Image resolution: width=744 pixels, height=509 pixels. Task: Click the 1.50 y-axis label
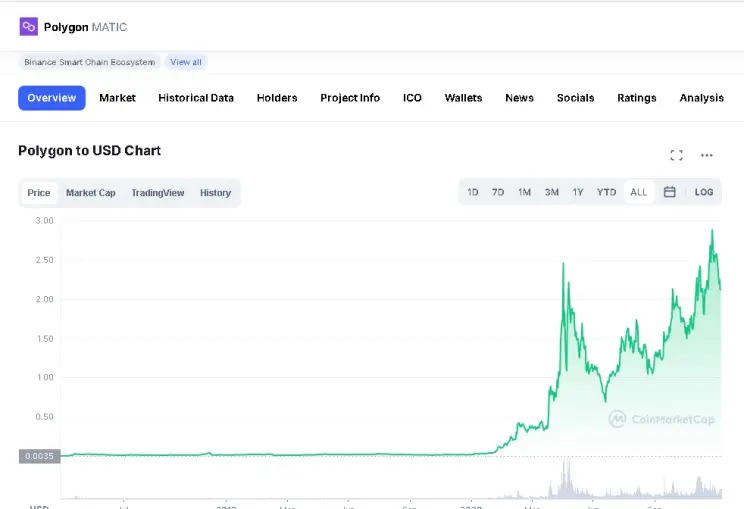coord(45,339)
